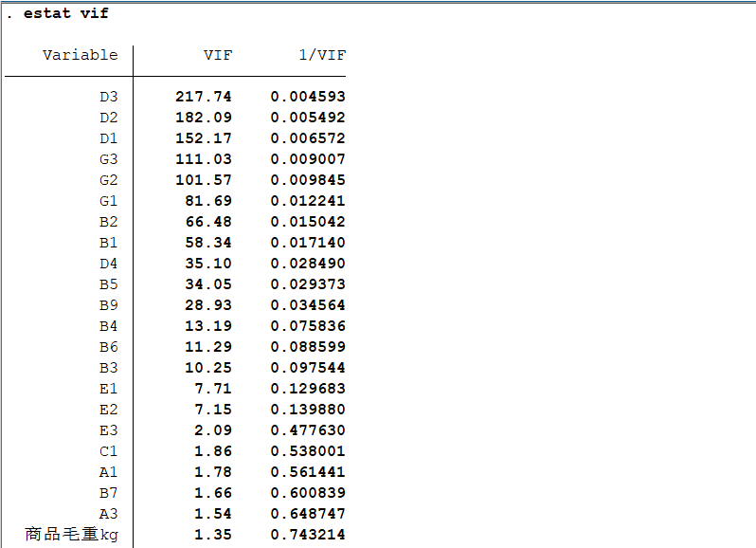Click VIF value 66.48
The height and width of the screenshot is (548, 756).
pos(208,222)
